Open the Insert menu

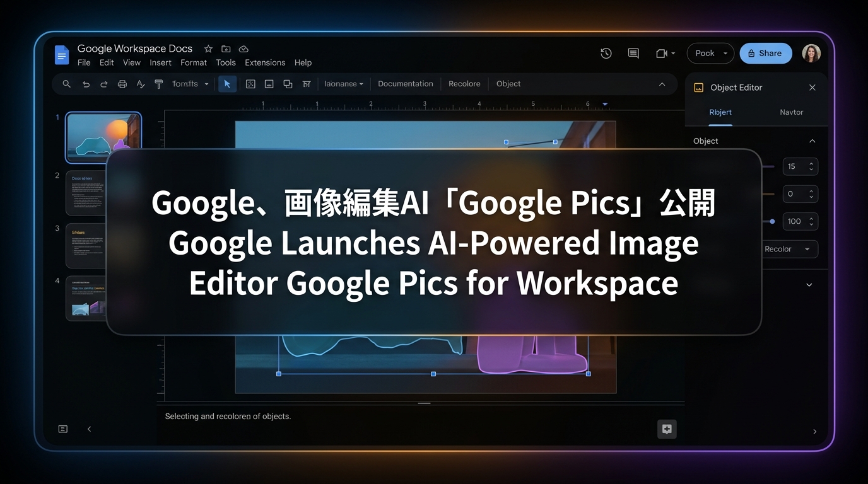click(x=160, y=62)
